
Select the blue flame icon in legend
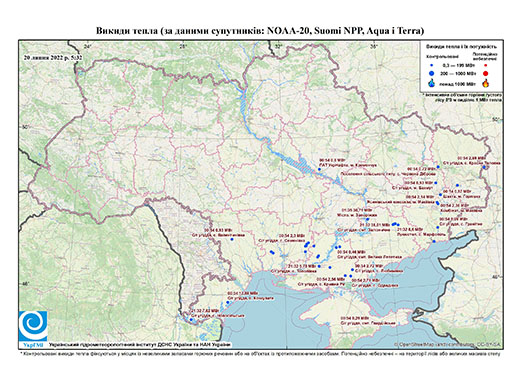432,83
